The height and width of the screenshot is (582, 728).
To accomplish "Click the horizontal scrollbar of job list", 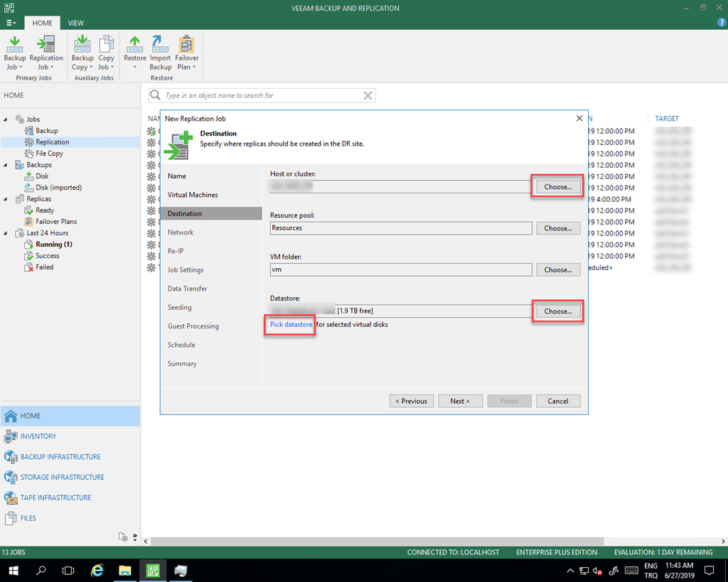I will click(377, 541).
